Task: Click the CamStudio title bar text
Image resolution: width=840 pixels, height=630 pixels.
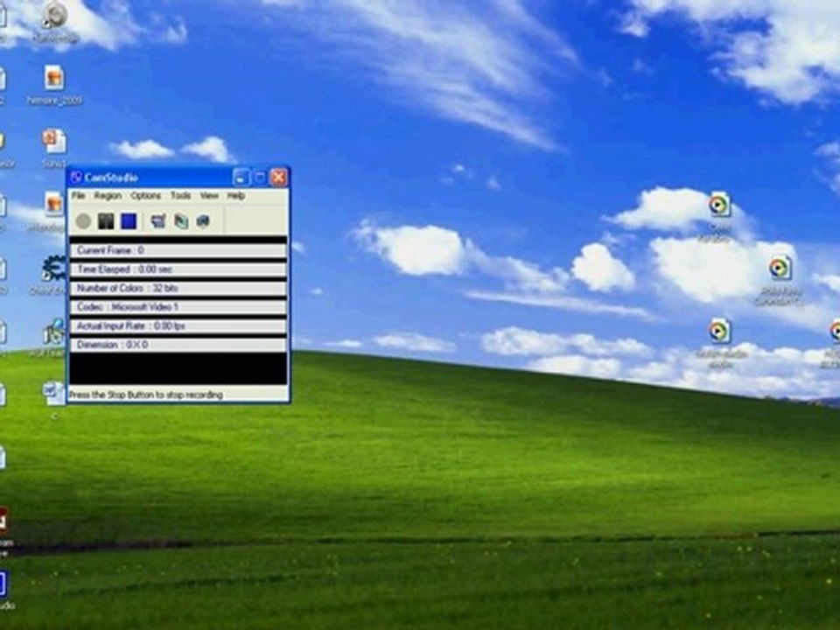Action: pos(111,178)
